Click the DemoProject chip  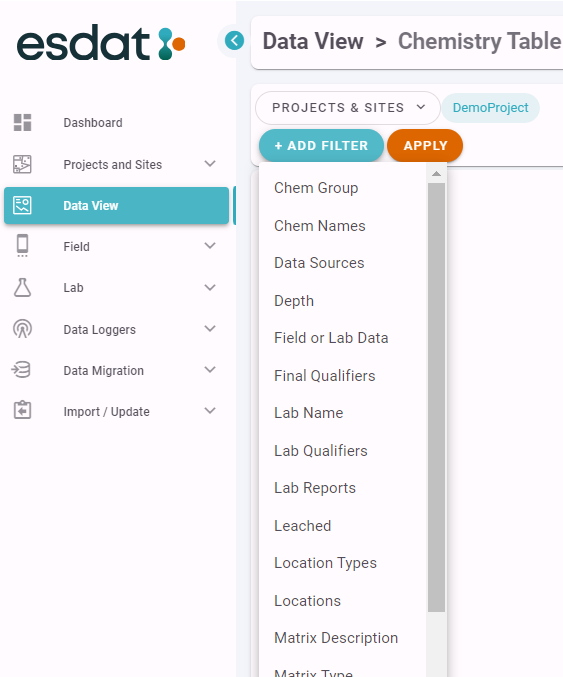pos(490,108)
